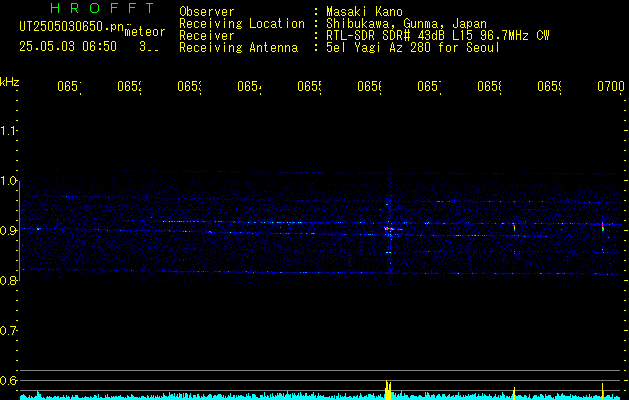Click the 0.8 kHz axis tick label
629x400 pixels.
[x=8, y=280]
